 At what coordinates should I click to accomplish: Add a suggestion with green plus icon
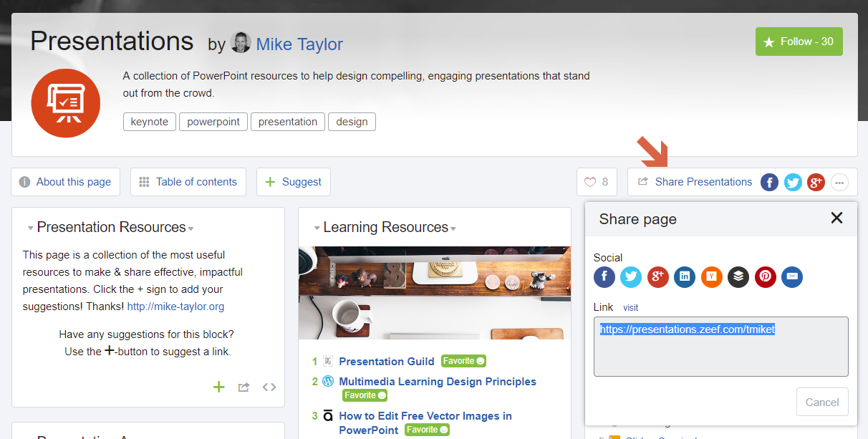(x=219, y=387)
